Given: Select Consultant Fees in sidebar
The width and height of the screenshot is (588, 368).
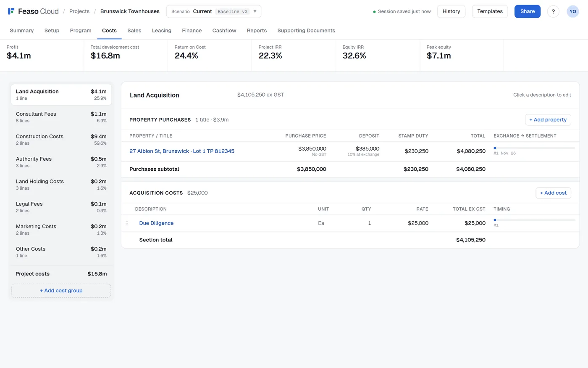Looking at the screenshot, I should (61, 117).
